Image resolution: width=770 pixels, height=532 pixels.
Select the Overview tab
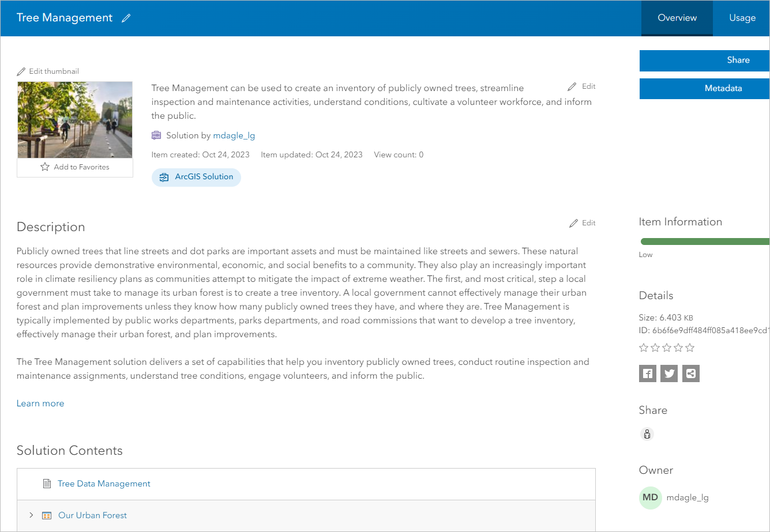[677, 18]
